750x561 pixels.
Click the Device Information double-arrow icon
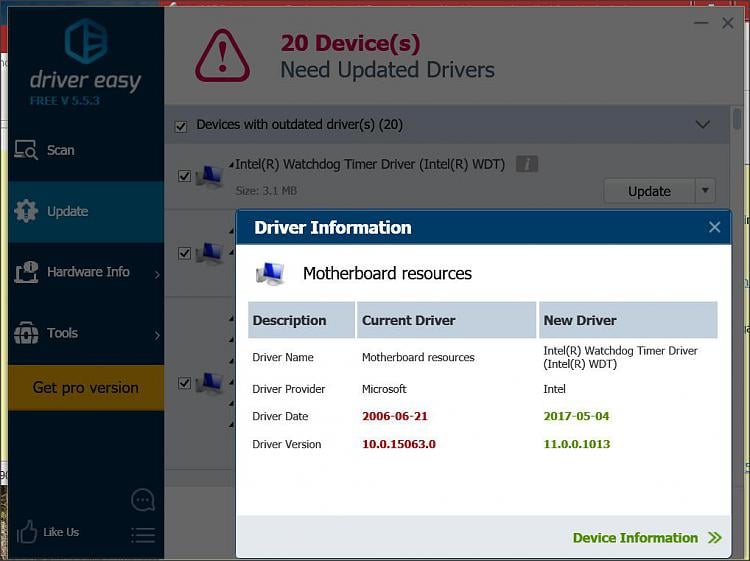[715, 538]
